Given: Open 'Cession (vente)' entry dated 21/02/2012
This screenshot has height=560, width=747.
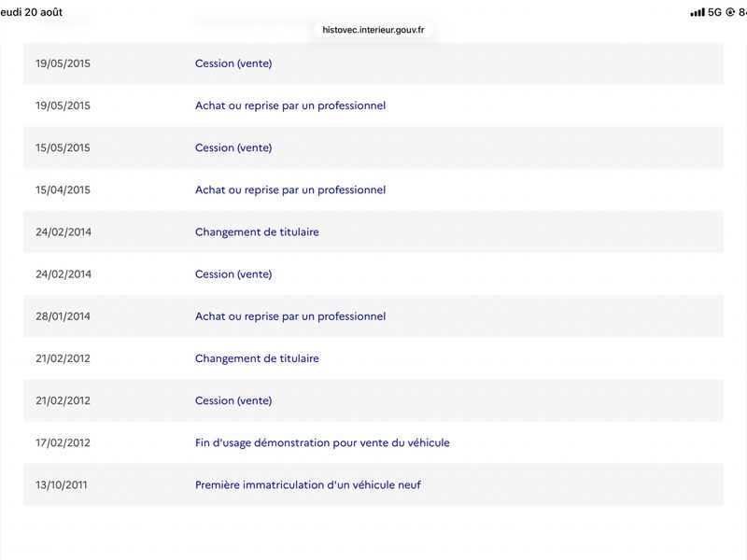Looking at the screenshot, I should pyautogui.click(x=233, y=400).
